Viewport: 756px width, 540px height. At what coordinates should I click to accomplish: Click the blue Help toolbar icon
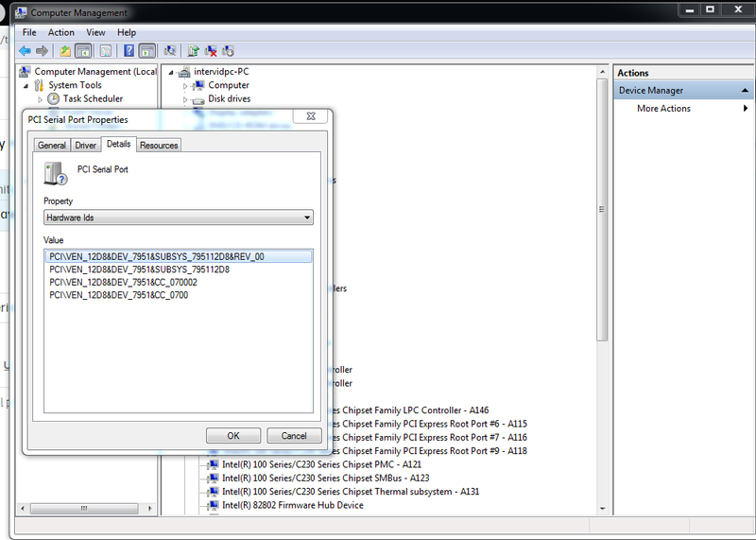[127, 51]
